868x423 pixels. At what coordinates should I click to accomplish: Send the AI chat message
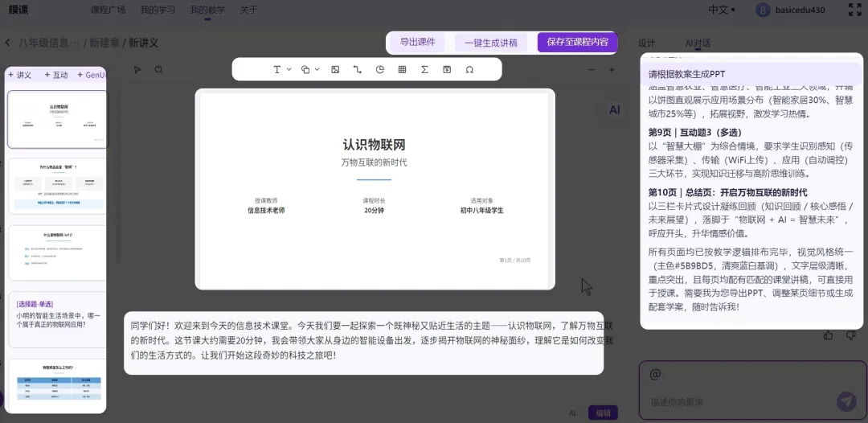846,401
